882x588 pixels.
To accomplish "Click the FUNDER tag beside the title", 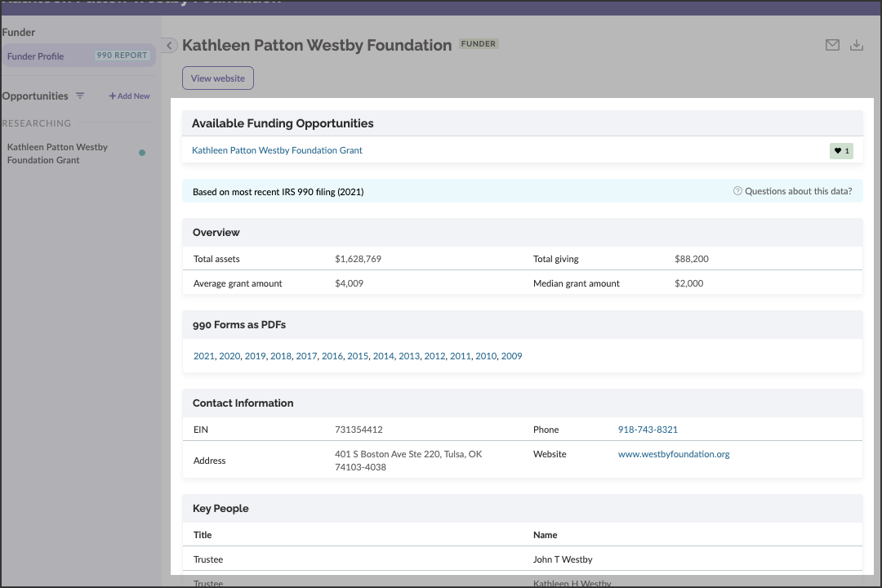I will click(x=479, y=44).
